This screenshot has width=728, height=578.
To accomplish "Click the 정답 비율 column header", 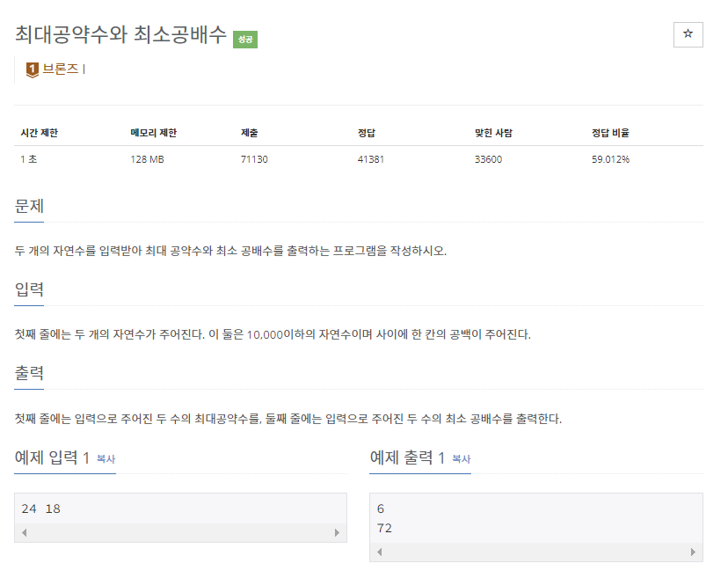I will pos(610,133).
